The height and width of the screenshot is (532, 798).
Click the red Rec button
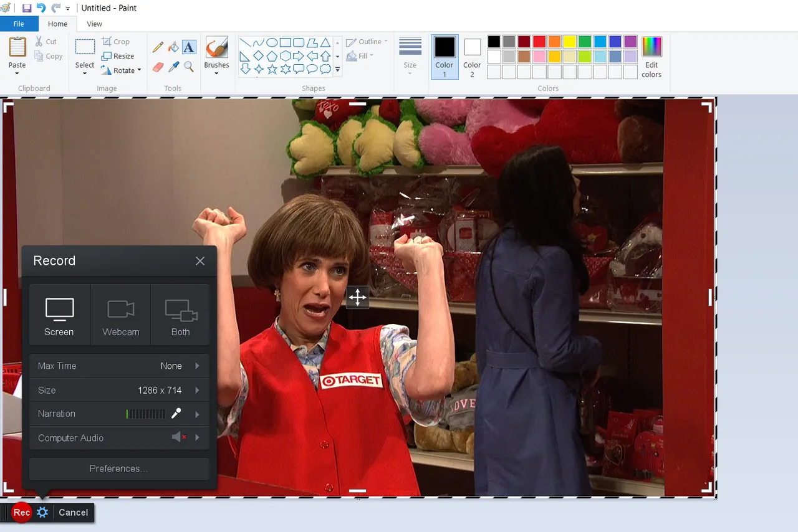click(x=22, y=512)
